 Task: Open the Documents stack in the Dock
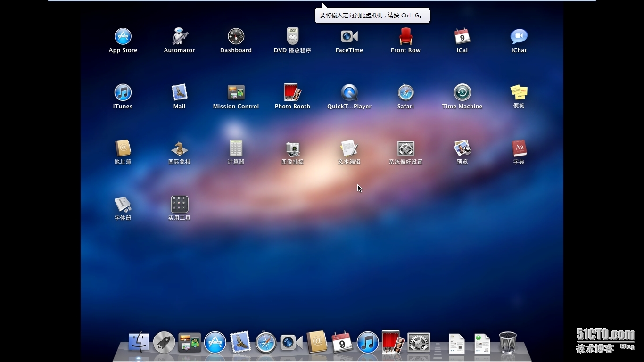click(x=456, y=343)
